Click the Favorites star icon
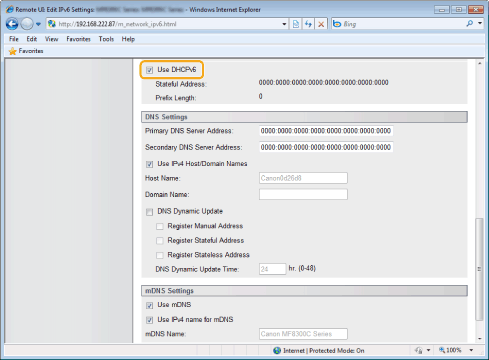The width and height of the screenshot is (489, 360). (13, 51)
